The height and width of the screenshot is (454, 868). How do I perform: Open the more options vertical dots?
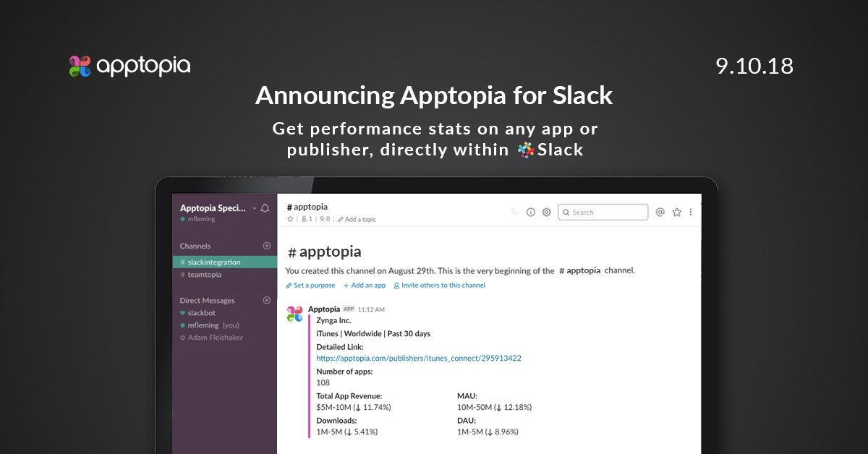click(x=691, y=213)
